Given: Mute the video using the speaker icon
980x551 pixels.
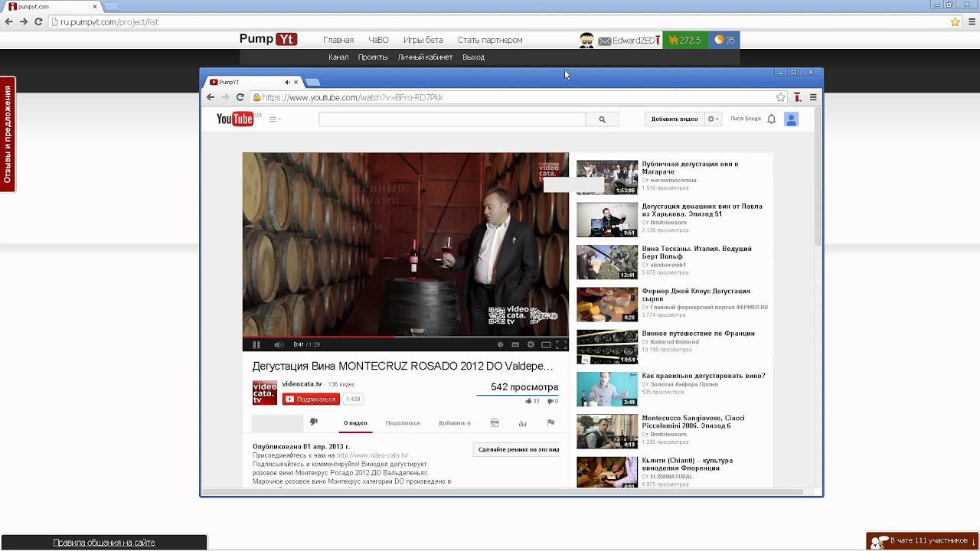Looking at the screenshot, I should tap(279, 344).
